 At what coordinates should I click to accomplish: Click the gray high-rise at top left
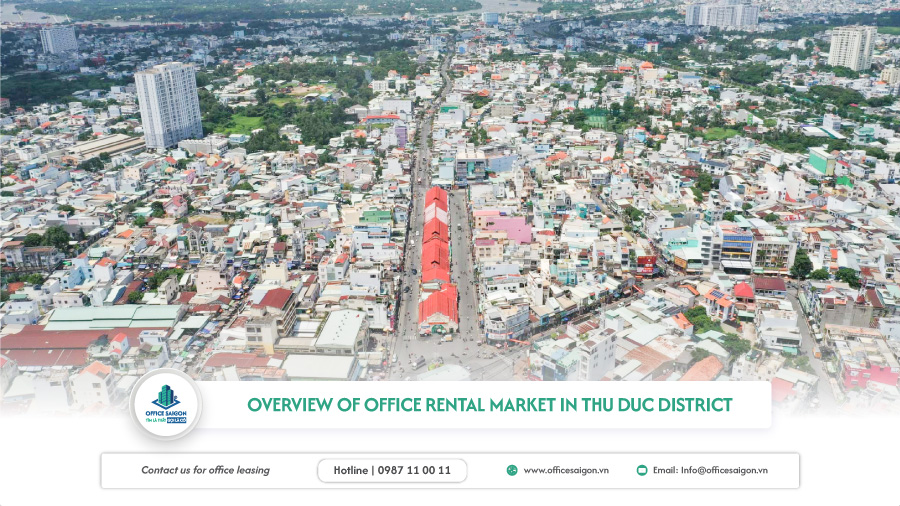click(x=58, y=39)
